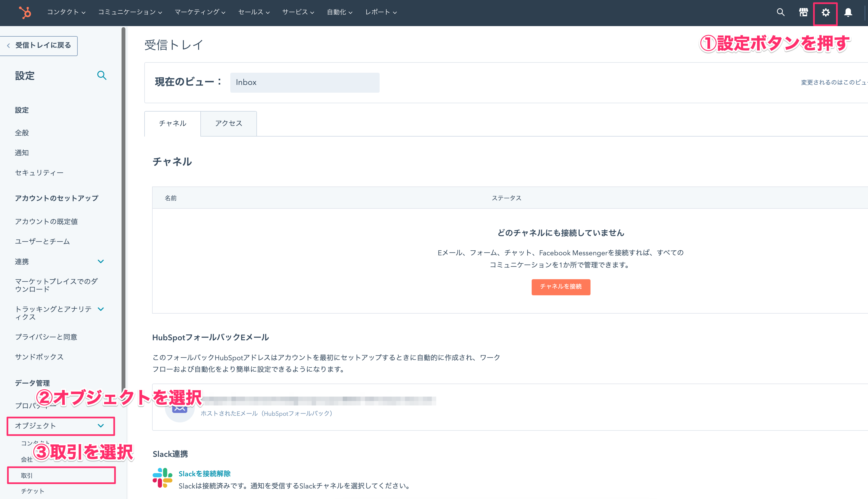Switch to the アクセス tab
The width and height of the screenshot is (868, 499).
tap(229, 124)
